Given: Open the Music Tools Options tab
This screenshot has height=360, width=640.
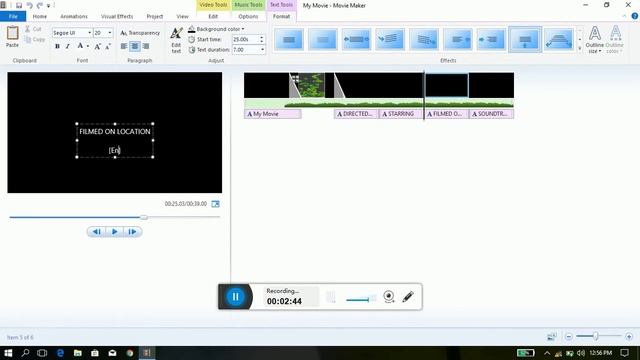Looking at the screenshot, I should click(248, 16).
